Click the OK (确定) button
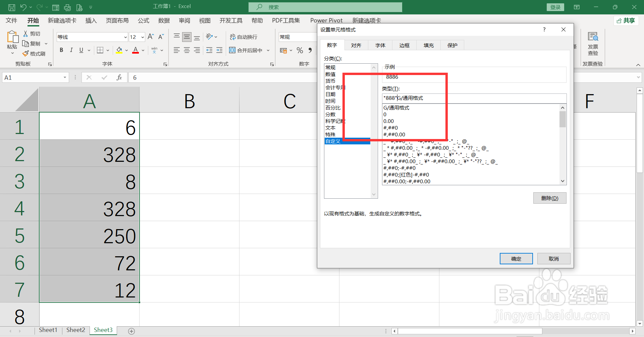The height and width of the screenshot is (337, 644). click(516, 259)
